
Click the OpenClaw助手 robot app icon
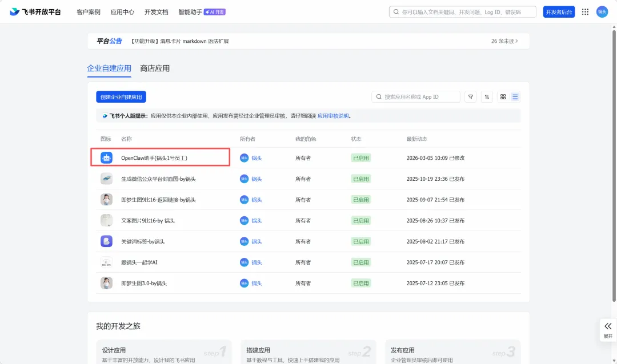(106, 157)
